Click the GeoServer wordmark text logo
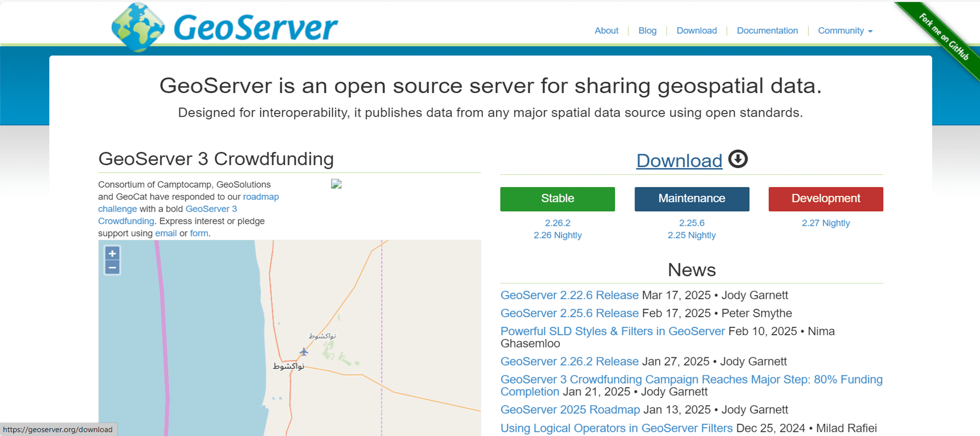Image resolution: width=980 pixels, height=436 pixels. click(x=256, y=28)
